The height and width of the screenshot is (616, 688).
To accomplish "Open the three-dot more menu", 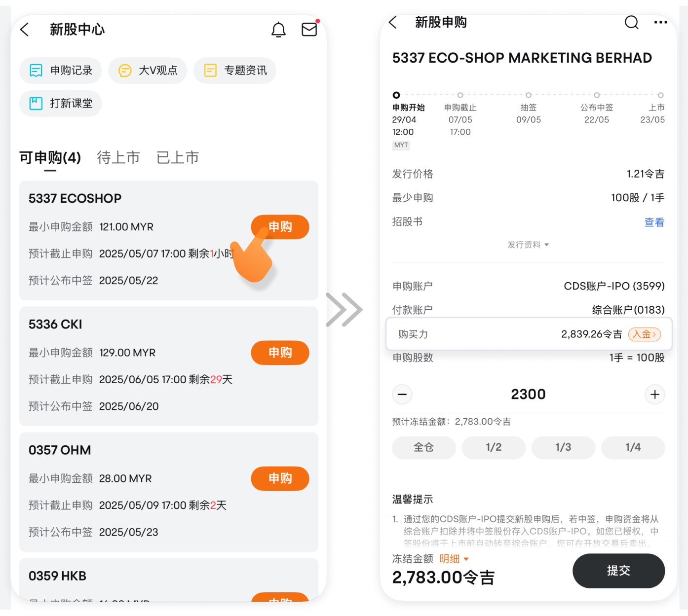I will coord(660,22).
